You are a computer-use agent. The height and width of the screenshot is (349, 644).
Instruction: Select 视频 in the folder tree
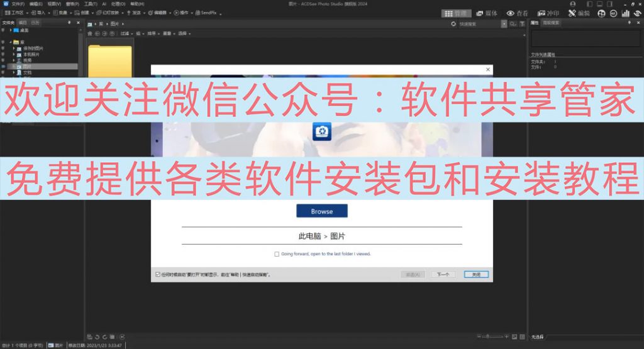pyautogui.click(x=27, y=60)
